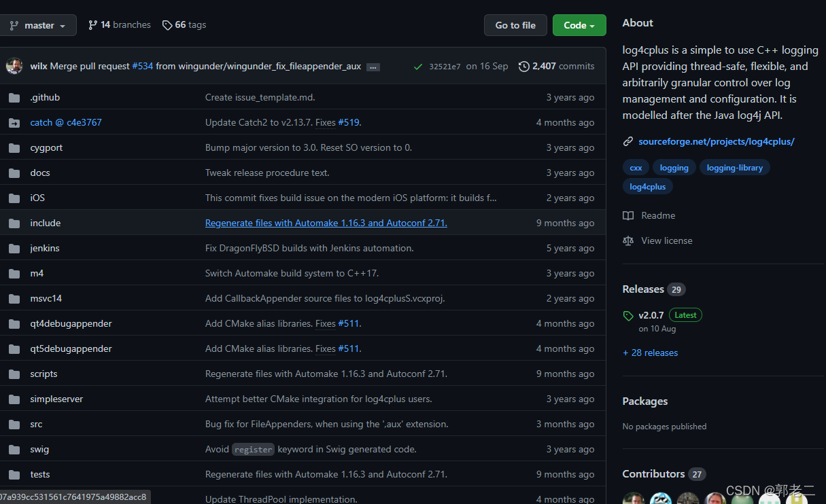Open the tests directory name
Screen dimensions: 826x504
pyautogui.click(x=40, y=475)
